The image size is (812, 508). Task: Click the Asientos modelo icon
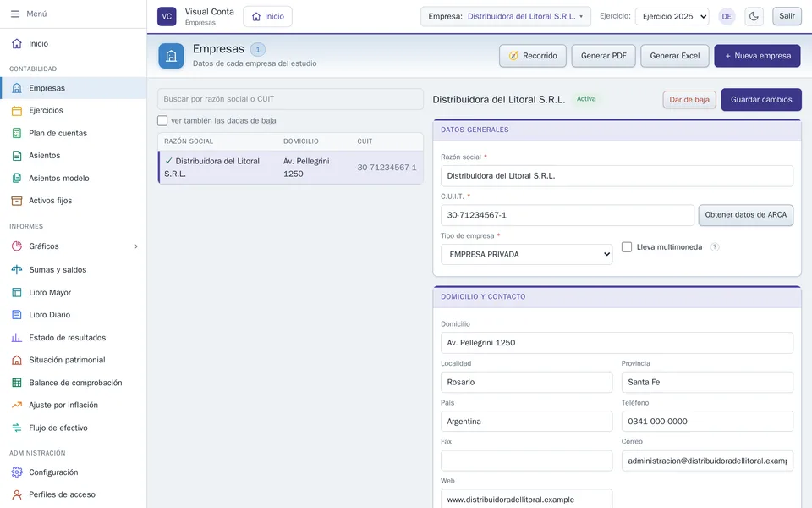[x=17, y=179]
